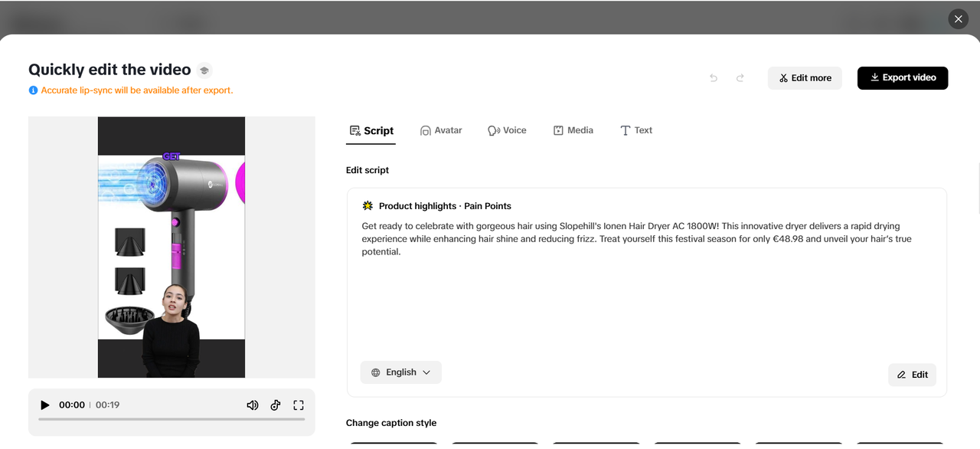Mute the video preview audio
The height and width of the screenshot is (449, 980).
tap(253, 405)
